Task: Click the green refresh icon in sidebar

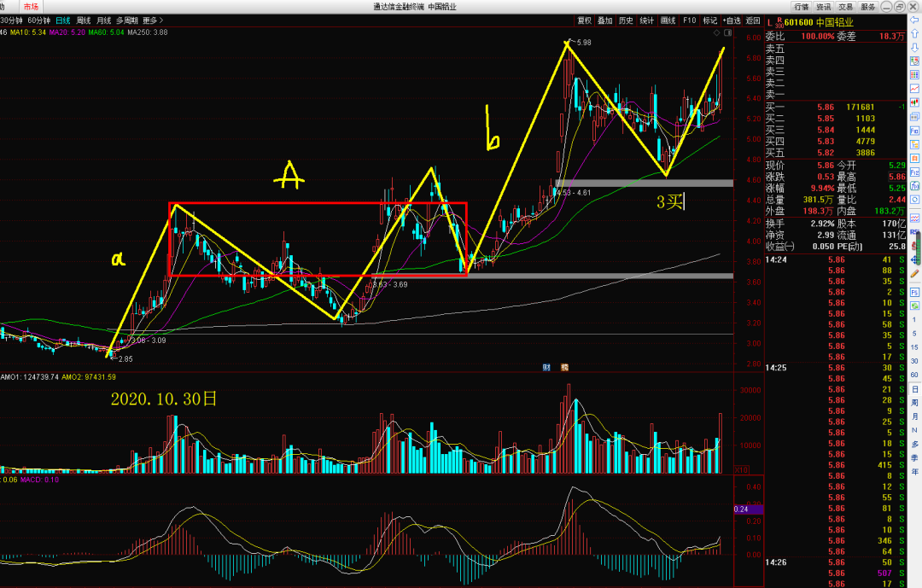Action: point(914,306)
